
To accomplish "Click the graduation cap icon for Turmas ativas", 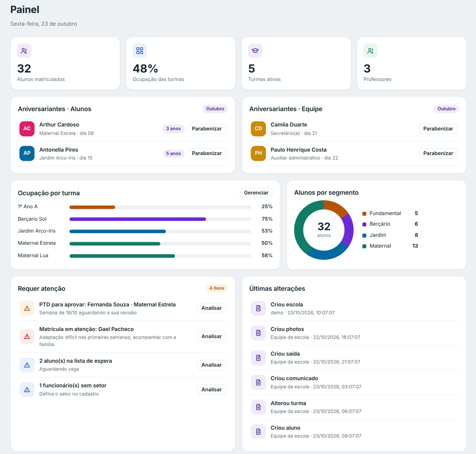I will tap(255, 51).
